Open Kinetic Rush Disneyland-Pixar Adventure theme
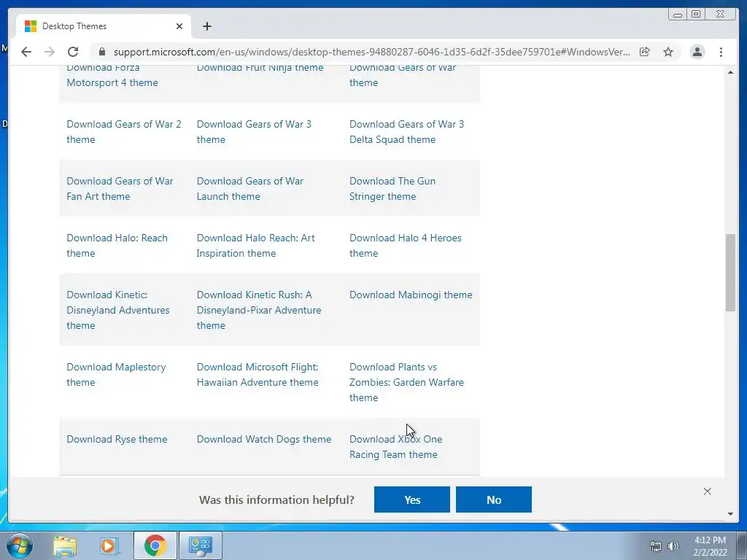Viewport: 747px width, 560px height. click(259, 310)
